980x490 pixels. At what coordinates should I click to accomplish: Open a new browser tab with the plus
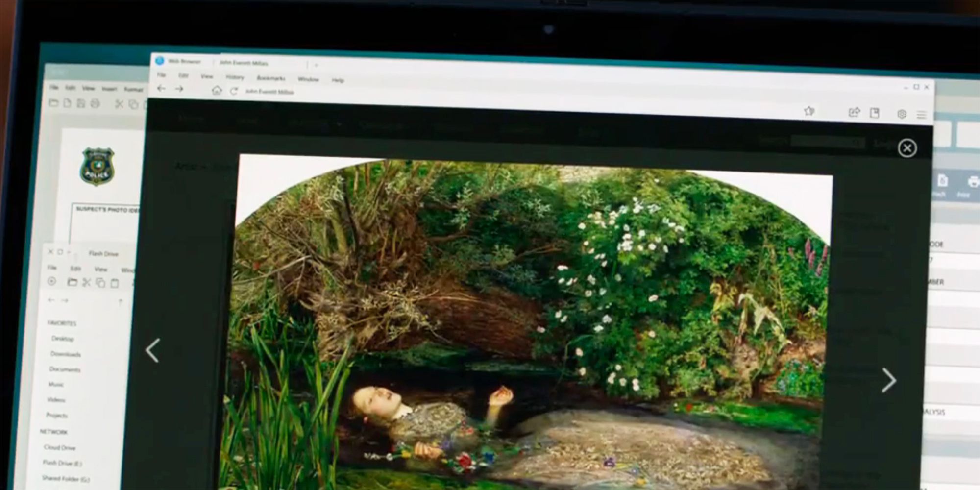(x=317, y=65)
